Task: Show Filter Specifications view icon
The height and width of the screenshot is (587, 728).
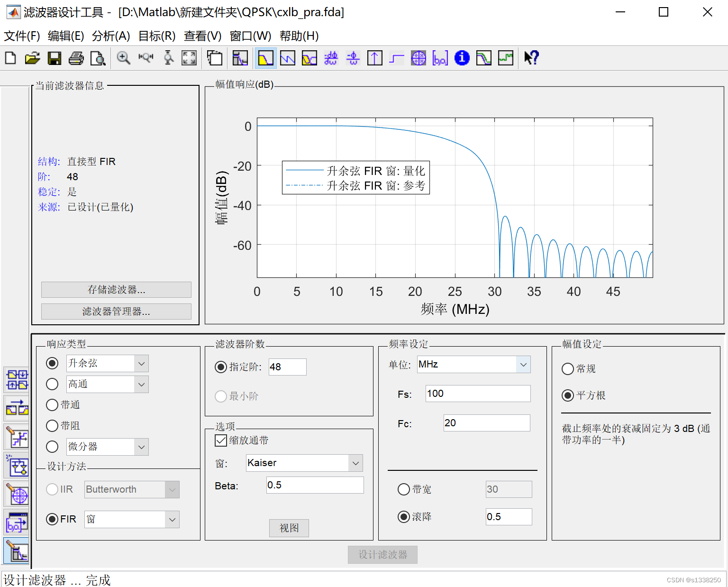Action: click(x=240, y=58)
